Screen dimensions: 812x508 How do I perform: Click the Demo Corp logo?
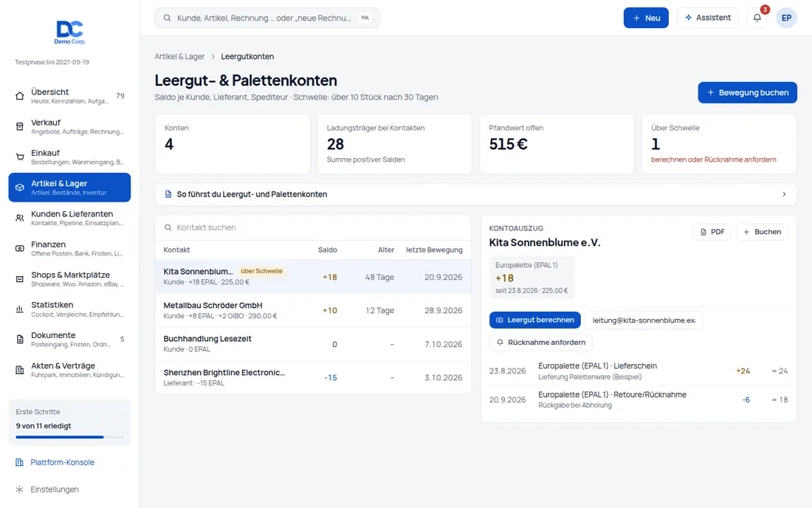tap(69, 32)
